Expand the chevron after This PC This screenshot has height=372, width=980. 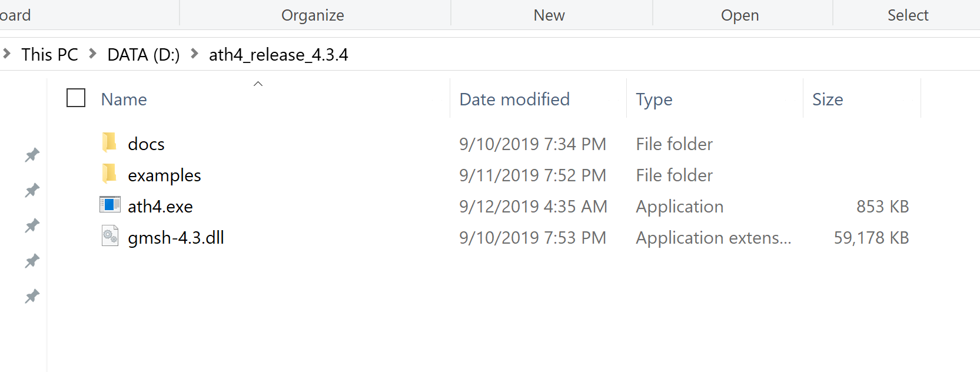click(x=92, y=54)
